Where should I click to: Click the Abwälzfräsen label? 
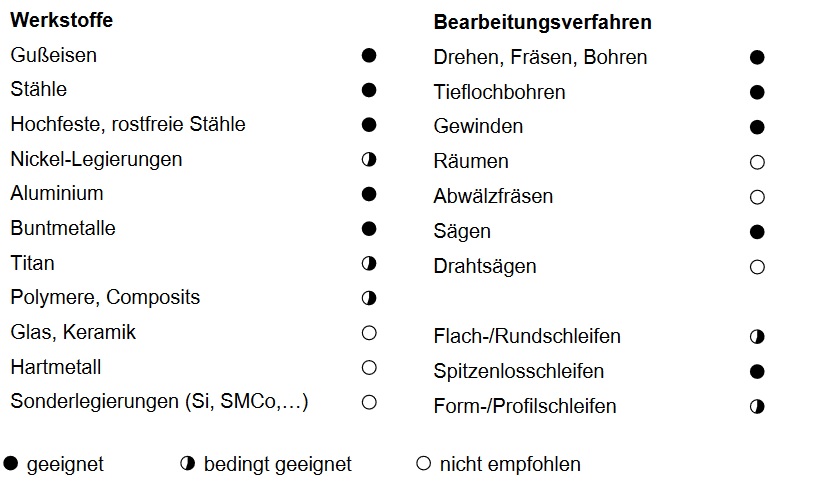click(x=493, y=196)
